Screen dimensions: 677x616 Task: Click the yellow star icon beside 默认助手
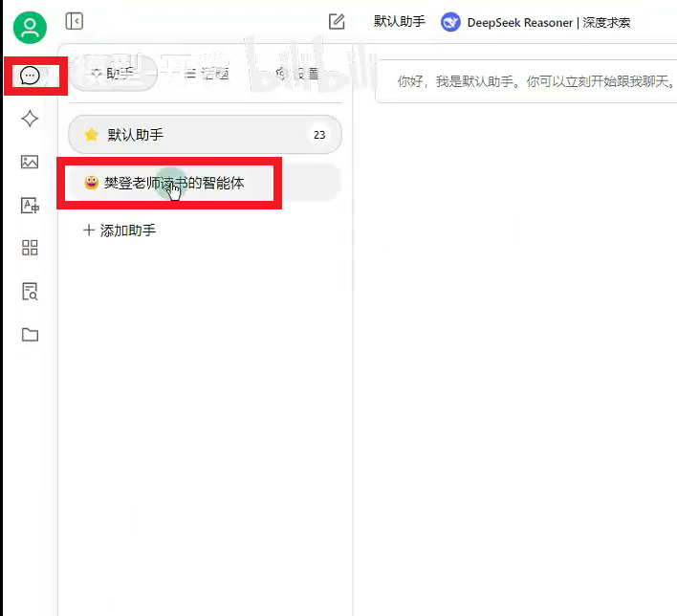92,135
